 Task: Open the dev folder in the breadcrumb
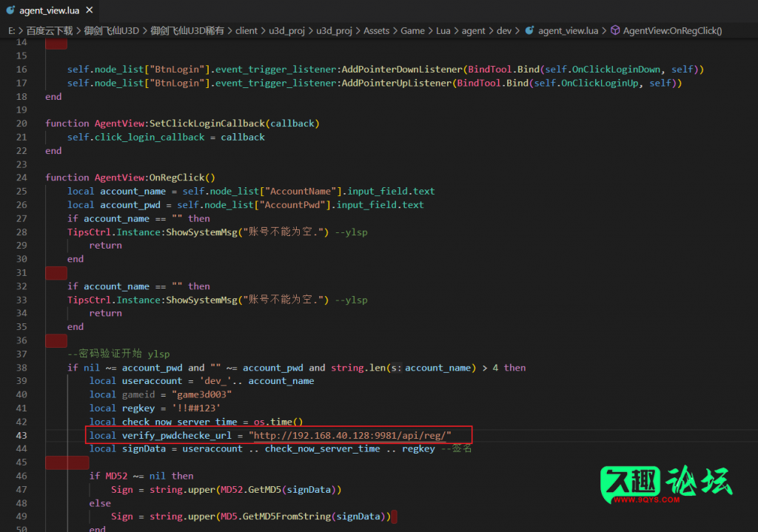(504, 31)
